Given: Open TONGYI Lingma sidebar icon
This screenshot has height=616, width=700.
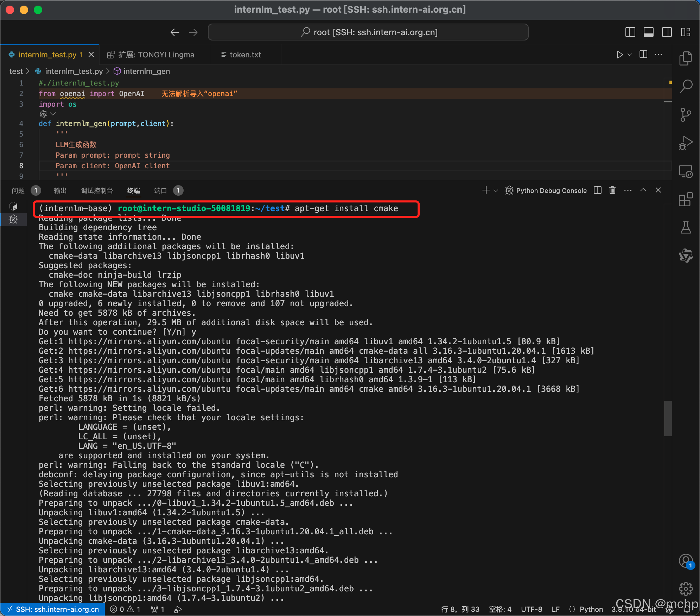Looking at the screenshot, I should pyautogui.click(x=686, y=256).
